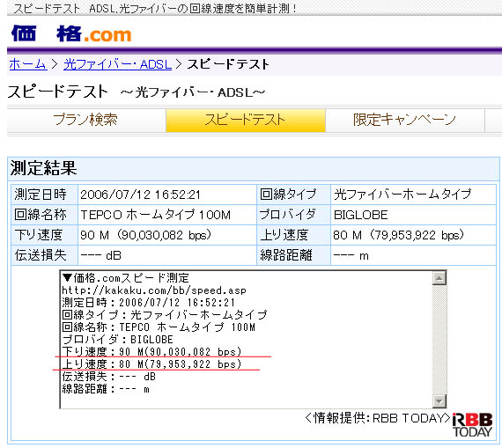Screen dimensions: 502x448
Task: Click the http://kakaku.com/bb/speed.asp URL text
Action: pyautogui.click(x=154, y=290)
